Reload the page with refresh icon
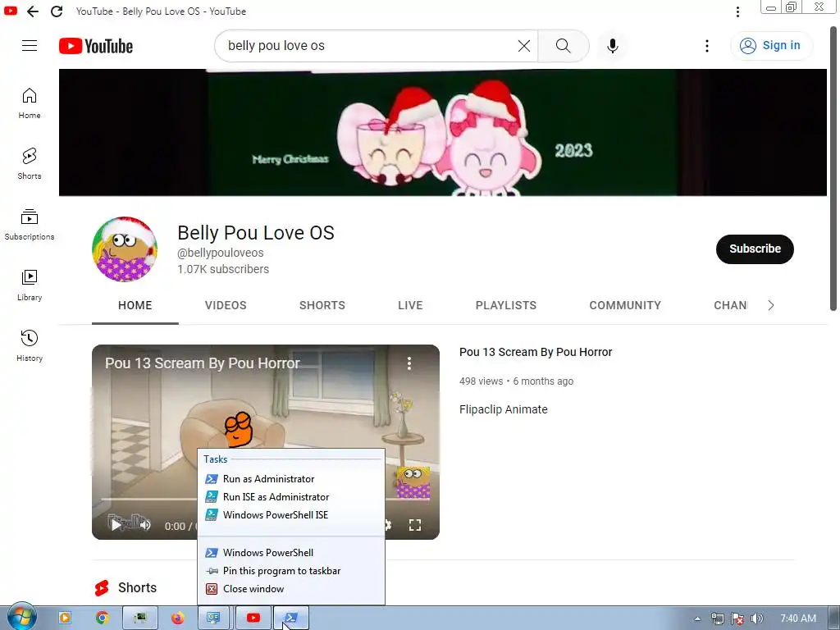The width and height of the screenshot is (840, 630). pyautogui.click(x=57, y=11)
